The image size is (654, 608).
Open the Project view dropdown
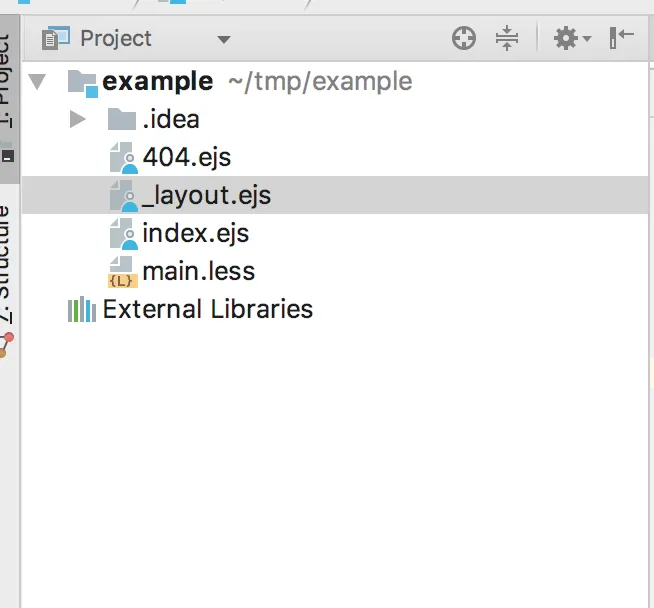point(223,40)
